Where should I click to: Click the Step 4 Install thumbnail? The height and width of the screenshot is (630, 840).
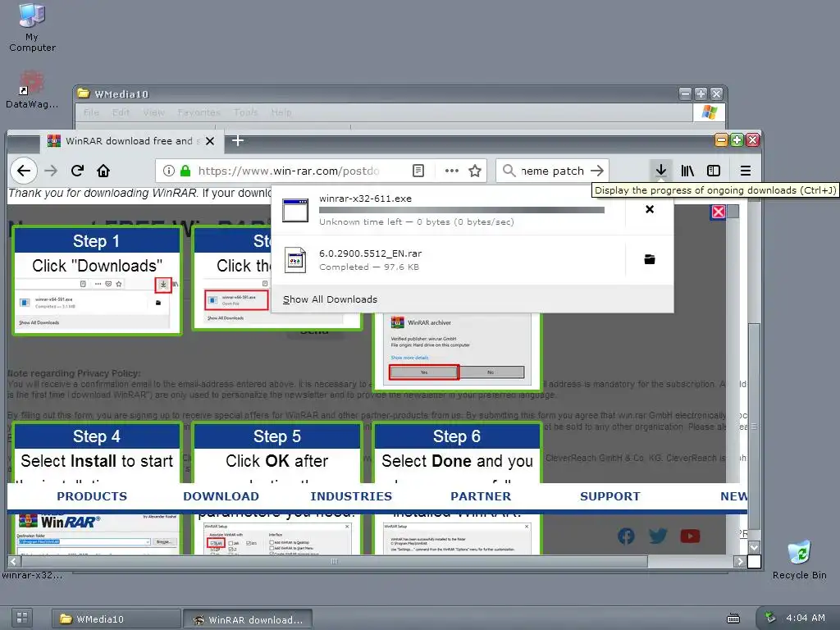(x=97, y=489)
